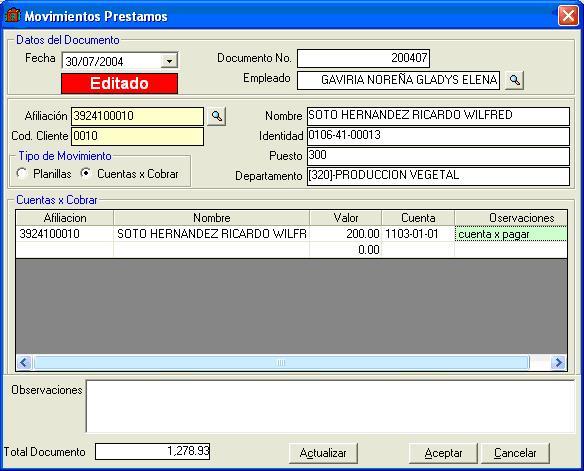Click the search icon next to Afiliación
584x471 pixels.
pyautogui.click(x=216, y=116)
